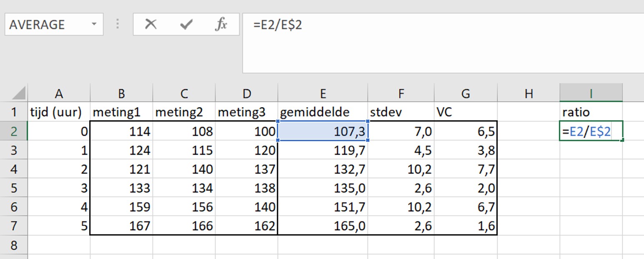Open the Insert Function fx dialog
Screen dimensions: 644x259
click(x=221, y=25)
